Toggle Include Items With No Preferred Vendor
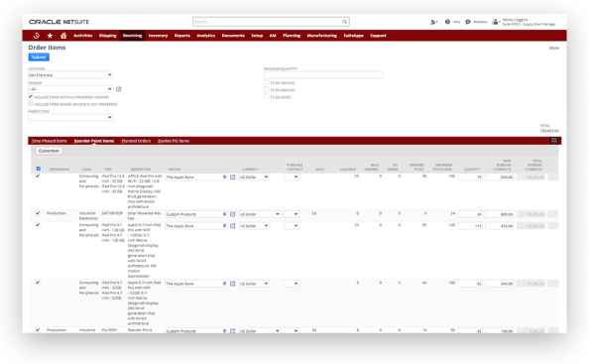589x364 pixels. tap(31, 96)
